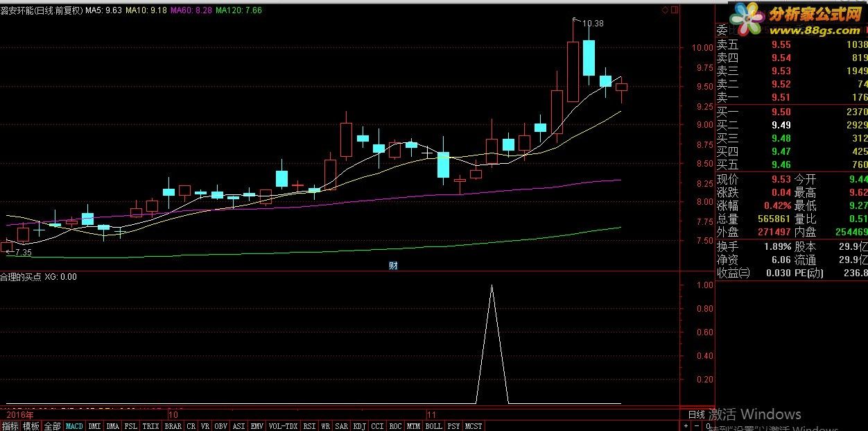Select the PSY indicator tab
868x431 pixels.
click(453, 425)
